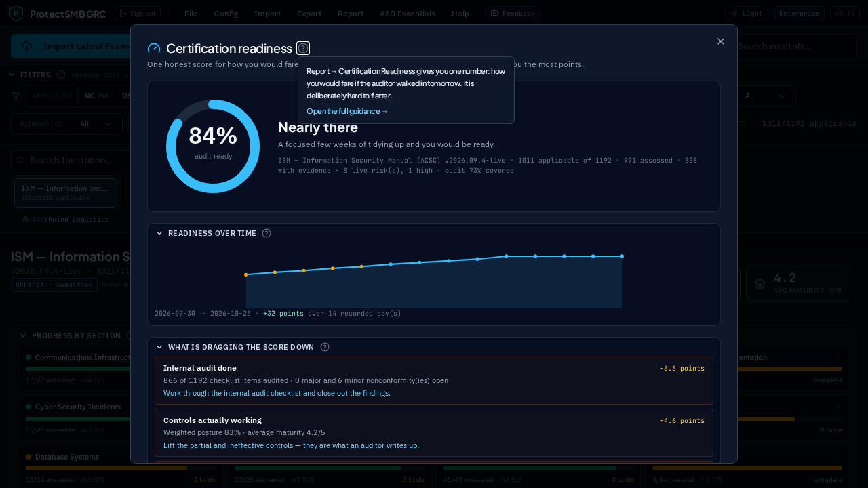
Task: Click help icon beside dragging score heading
Action: [x=325, y=347]
